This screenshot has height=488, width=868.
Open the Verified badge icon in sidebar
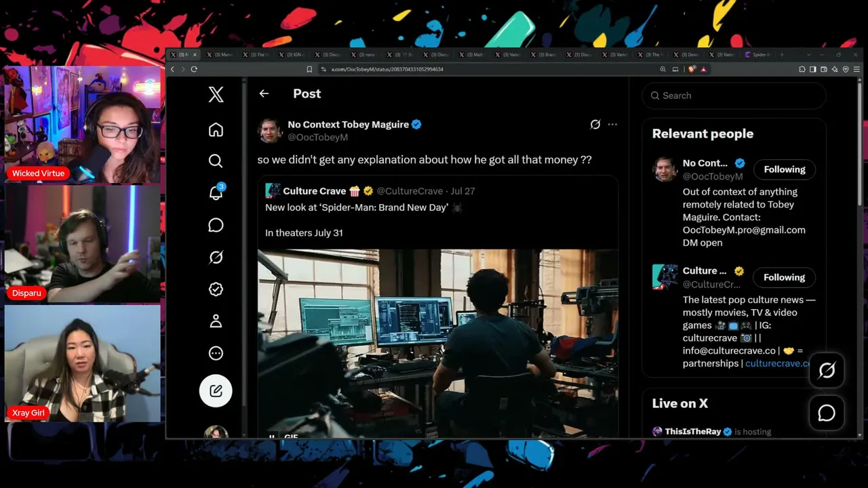click(x=216, y=289)
